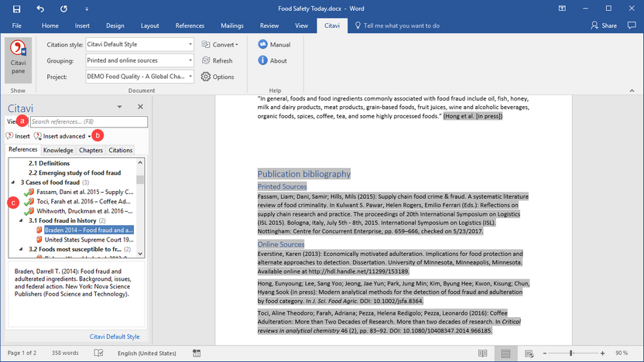
Task: Switch to Print Layout view
Action: pos(505,353)
